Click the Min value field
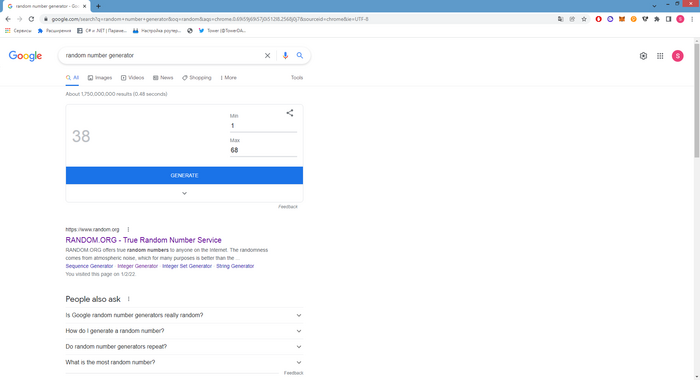This screenshot has width=700, height=380. [x=263, y=126]
